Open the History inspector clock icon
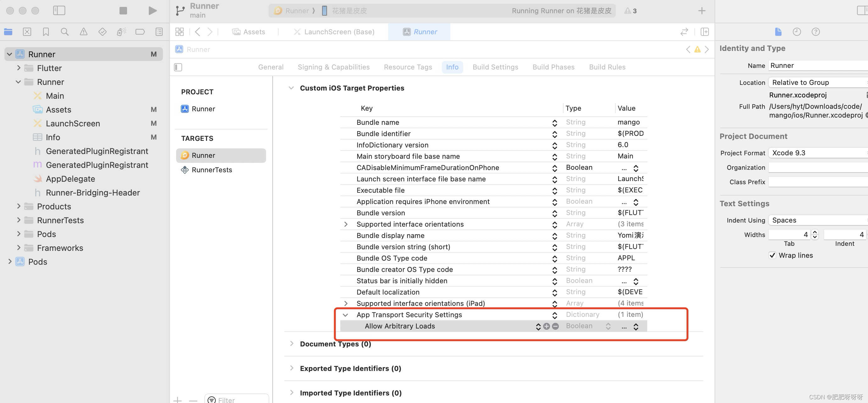Image resolution: width=868 pixels, height=403 pixels. click(797, 32)
